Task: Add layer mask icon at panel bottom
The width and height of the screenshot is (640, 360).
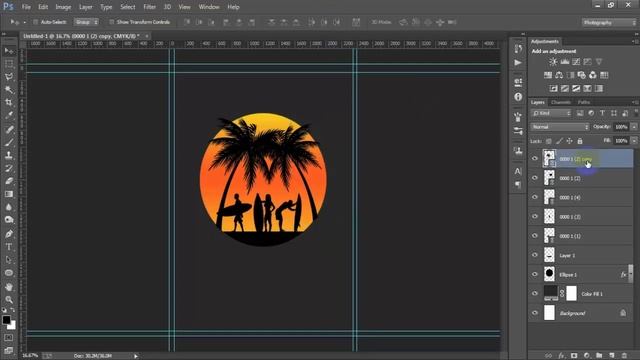Action: click(x=574, y=356)
